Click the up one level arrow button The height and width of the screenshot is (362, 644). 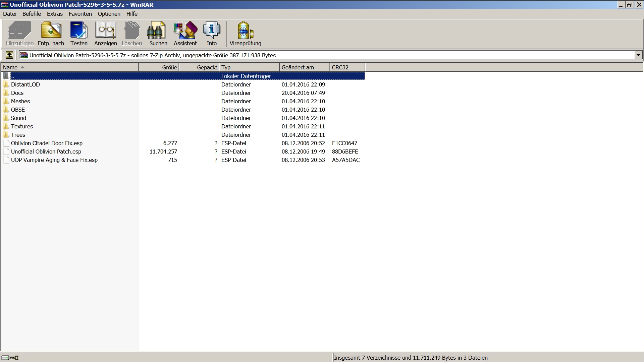pos(9,55)
